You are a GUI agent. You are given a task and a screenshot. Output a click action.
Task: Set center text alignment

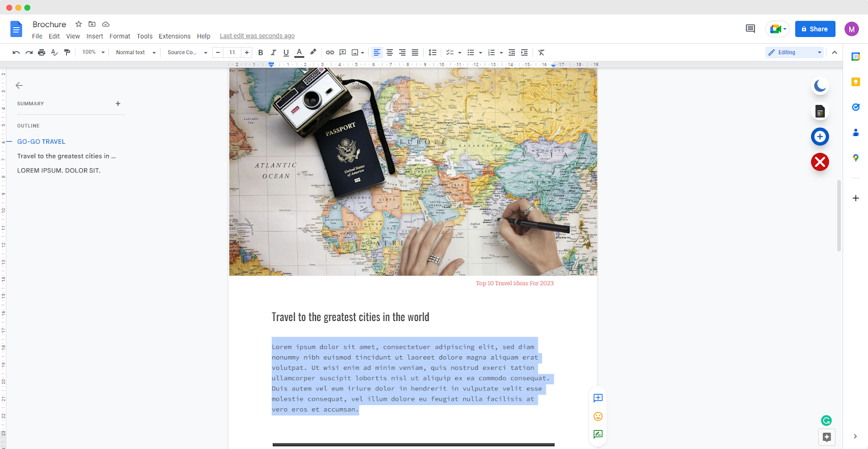[390, 53]
